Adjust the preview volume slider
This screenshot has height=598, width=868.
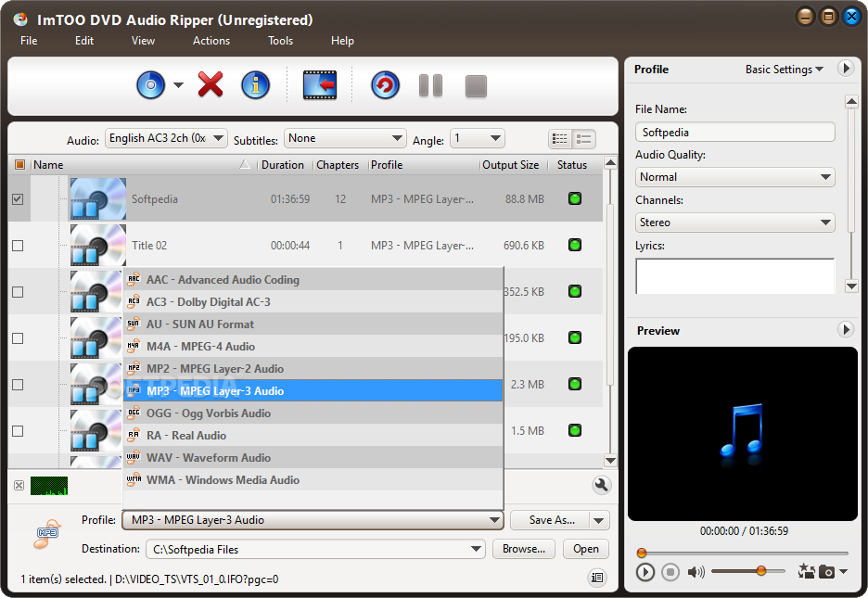[747, 570]
